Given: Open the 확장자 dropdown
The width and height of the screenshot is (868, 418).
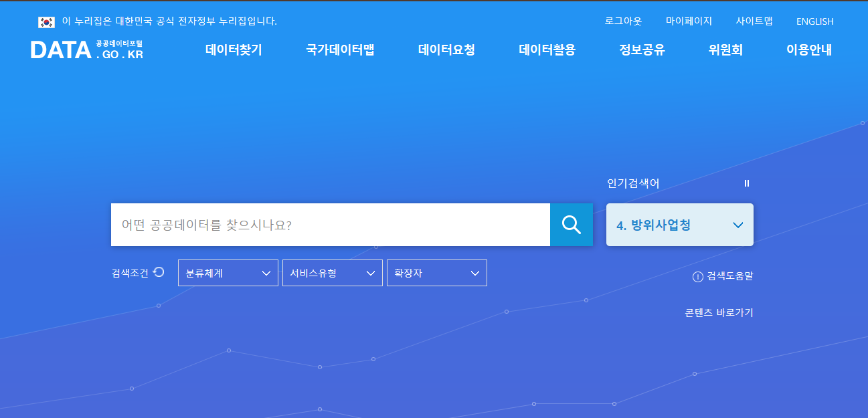Looking at the screenshot, I should [437, 273].
